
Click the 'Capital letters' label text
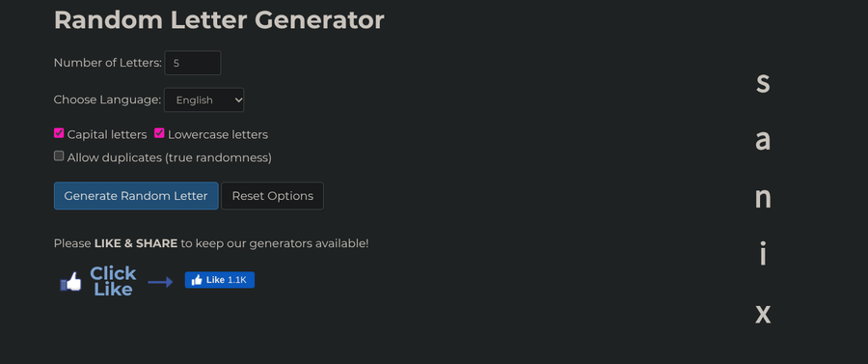[x=107, y=134]
